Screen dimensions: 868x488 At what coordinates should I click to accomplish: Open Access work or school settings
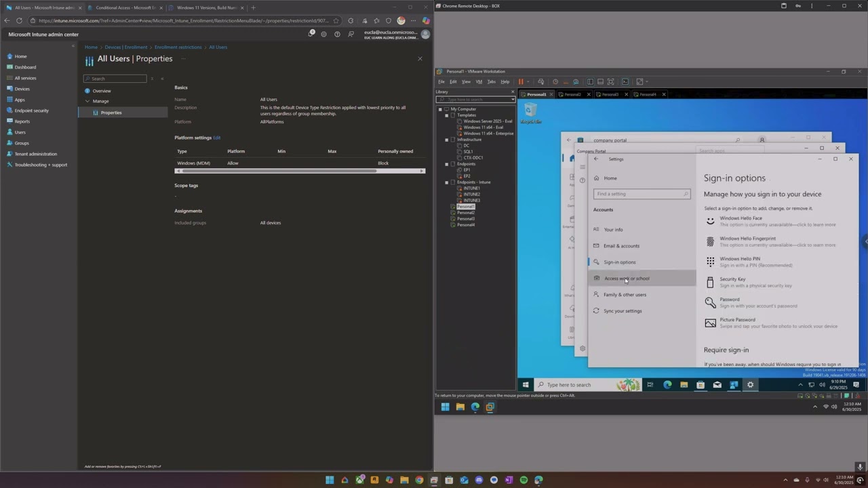pyautogui.click(x=642, y=279)
